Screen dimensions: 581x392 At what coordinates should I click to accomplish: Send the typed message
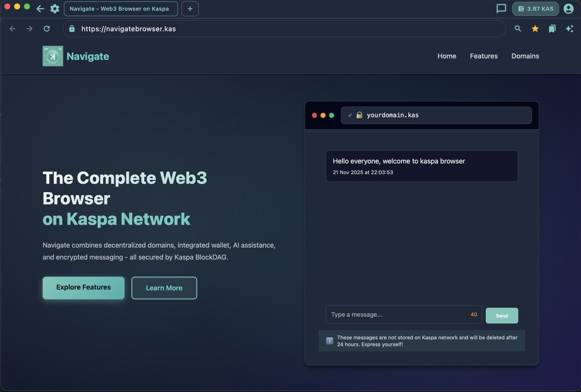pos(502,315)
